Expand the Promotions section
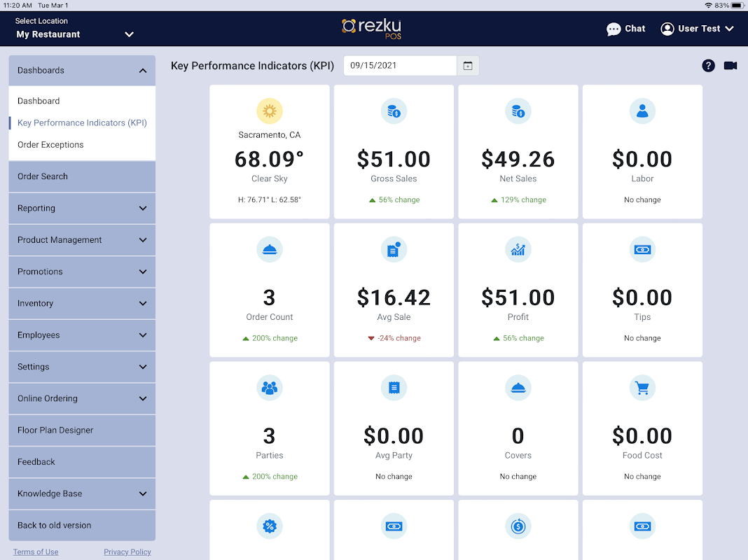This screenshot has width=748, height=560. click(82, 272)
